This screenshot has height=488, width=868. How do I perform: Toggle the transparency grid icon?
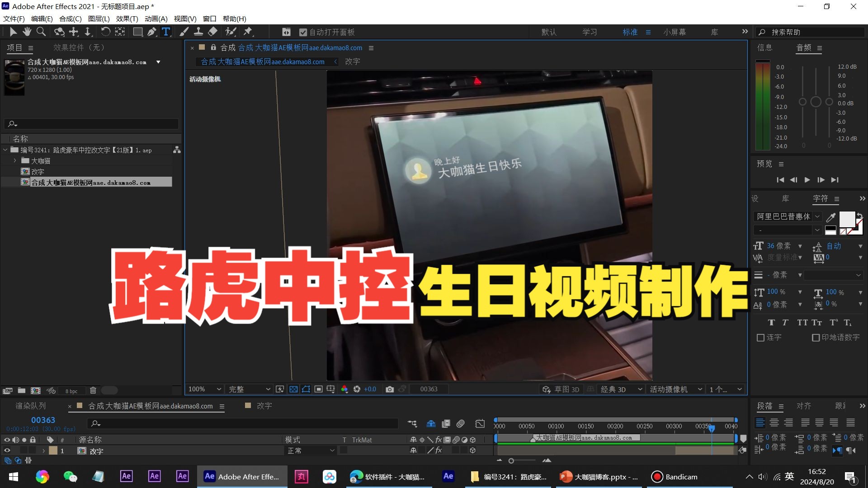coord(293,389)
